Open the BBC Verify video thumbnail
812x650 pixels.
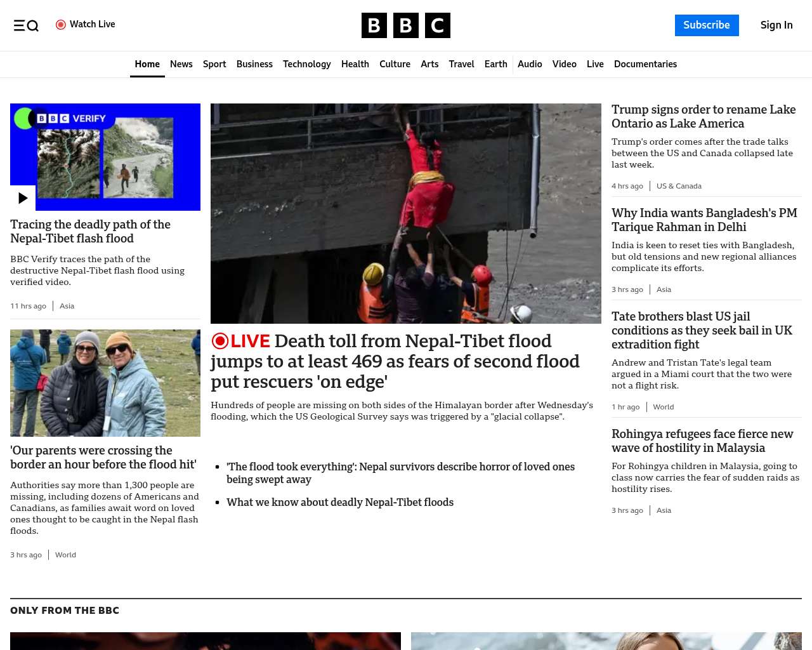(x=105, y=157)
